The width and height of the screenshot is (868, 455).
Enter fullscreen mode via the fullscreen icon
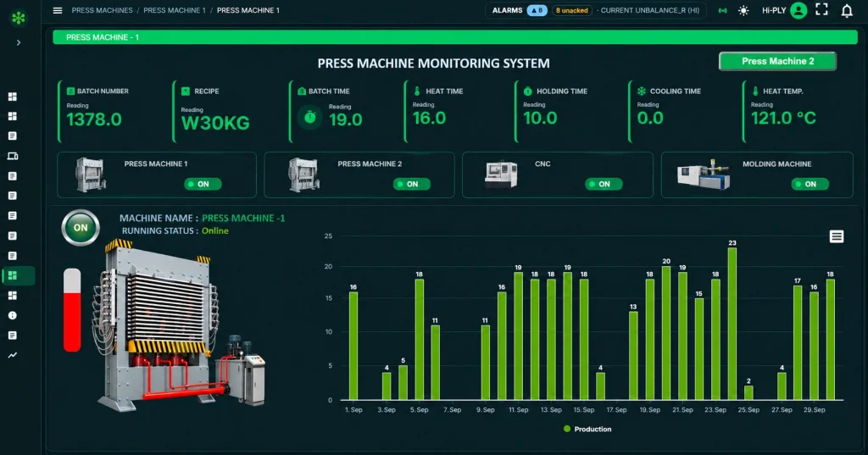pos(822,9)
